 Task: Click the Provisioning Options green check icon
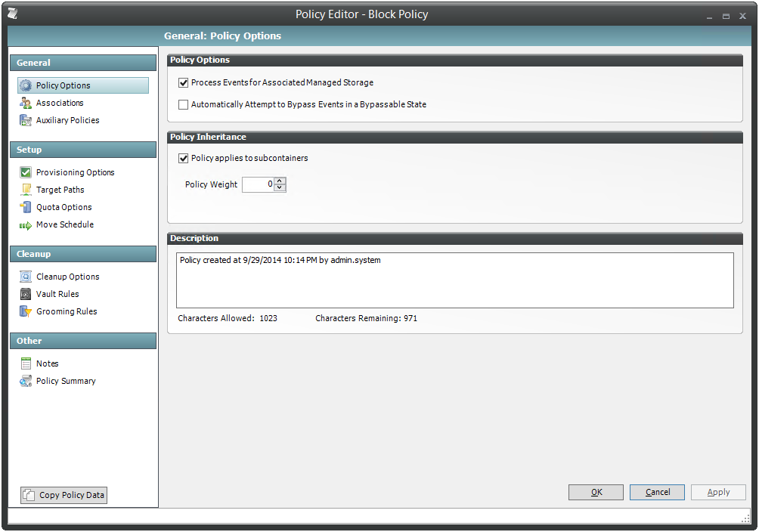pyautogui.click(x=26, y=172)
